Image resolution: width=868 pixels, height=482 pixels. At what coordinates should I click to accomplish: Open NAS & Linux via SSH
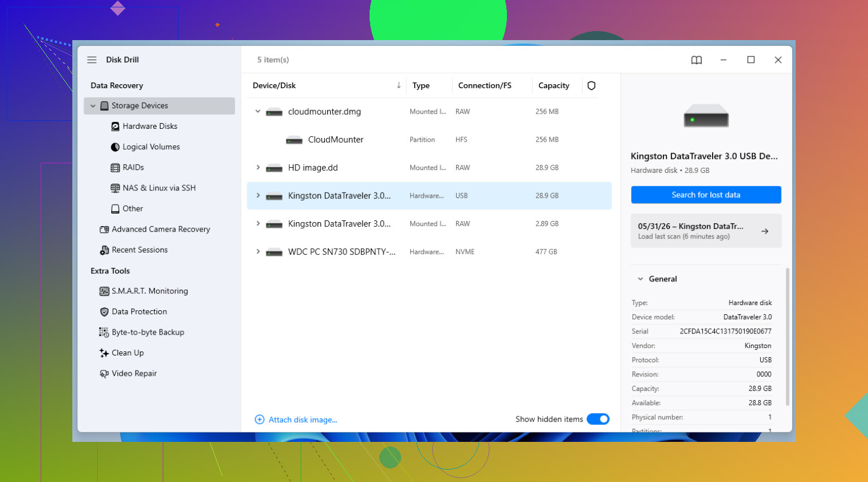(x=159, y=188)
